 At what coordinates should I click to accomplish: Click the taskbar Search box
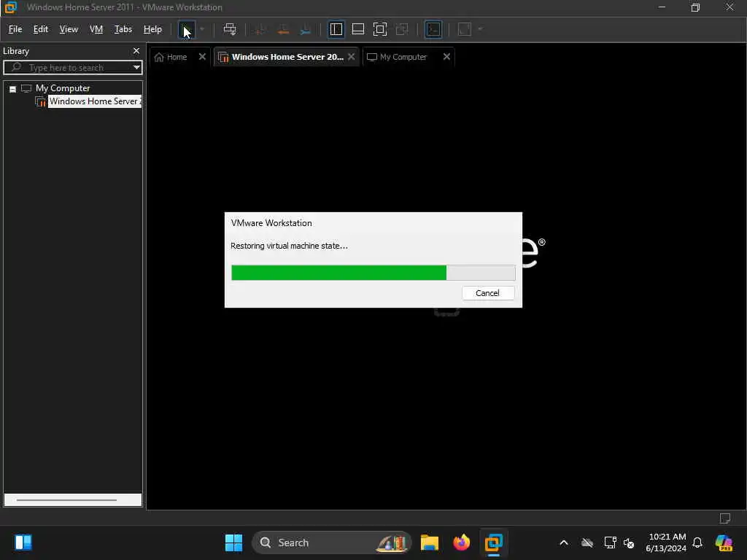coord(332,542)
